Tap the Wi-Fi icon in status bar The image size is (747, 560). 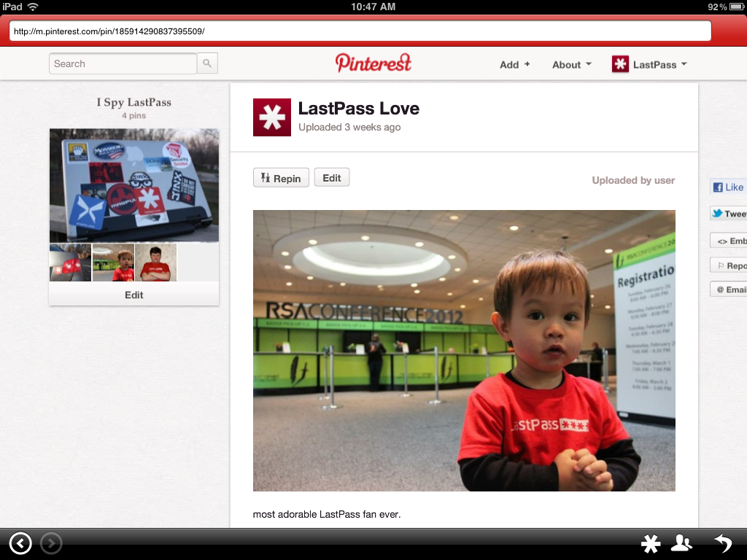coord(33,7)
